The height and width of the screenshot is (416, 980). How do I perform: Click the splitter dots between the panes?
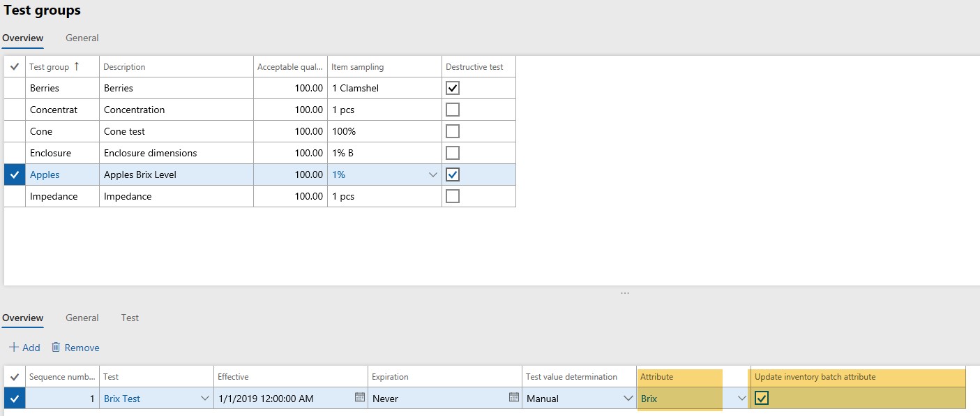[624, 293]
